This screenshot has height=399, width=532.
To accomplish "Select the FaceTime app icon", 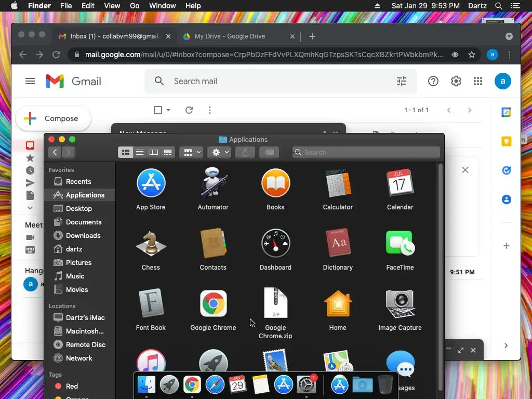I will point(400,243).
